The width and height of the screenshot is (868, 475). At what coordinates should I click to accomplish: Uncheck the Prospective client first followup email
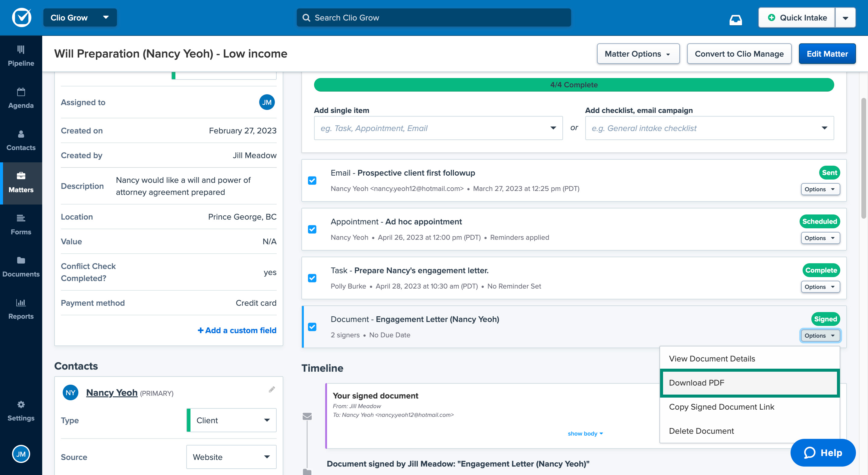312,180
